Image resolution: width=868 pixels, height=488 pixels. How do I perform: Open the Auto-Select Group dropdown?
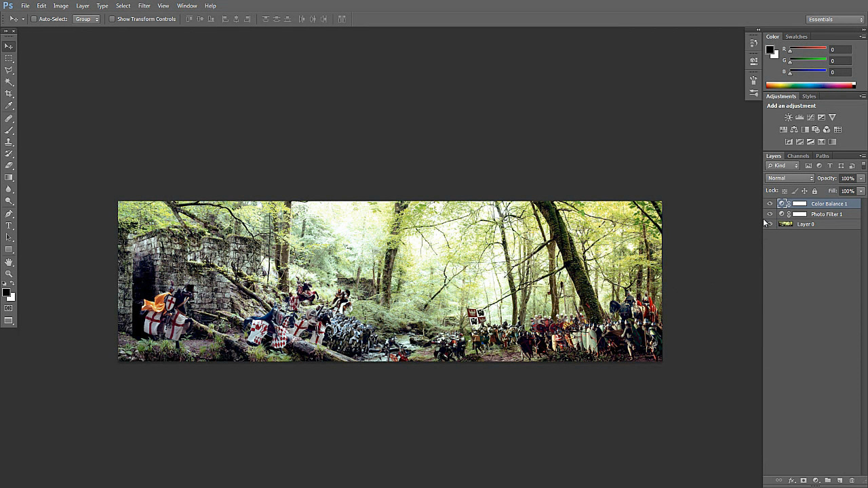[86, 19]
